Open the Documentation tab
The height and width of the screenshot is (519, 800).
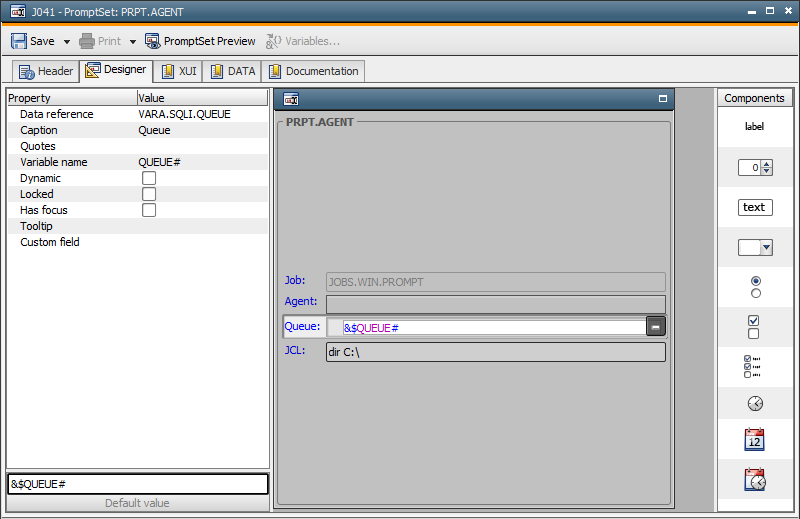[x=313, y=71]
